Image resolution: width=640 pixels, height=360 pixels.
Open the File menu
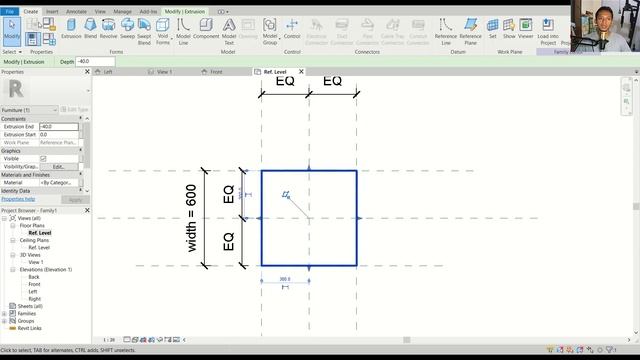tap(9, 11)
